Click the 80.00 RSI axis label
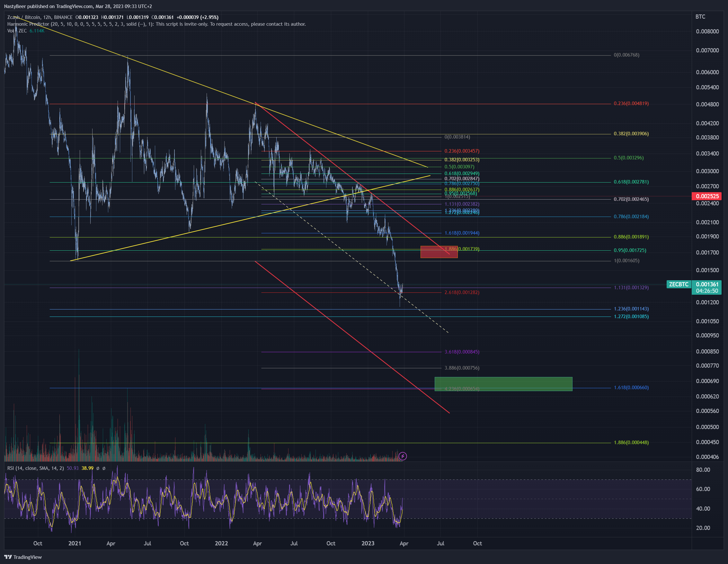Image resolution: width=728 pixels, height=564 pixels. pos(703,470)
